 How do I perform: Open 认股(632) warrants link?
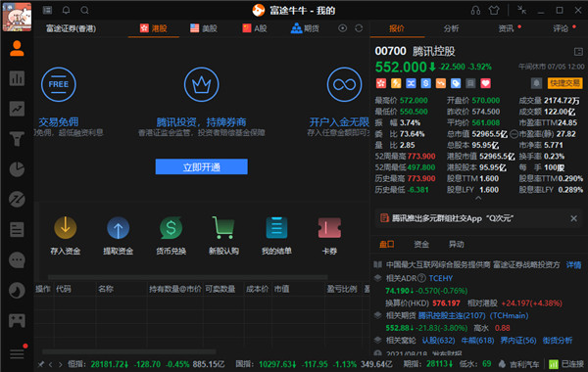click(438, 340)
